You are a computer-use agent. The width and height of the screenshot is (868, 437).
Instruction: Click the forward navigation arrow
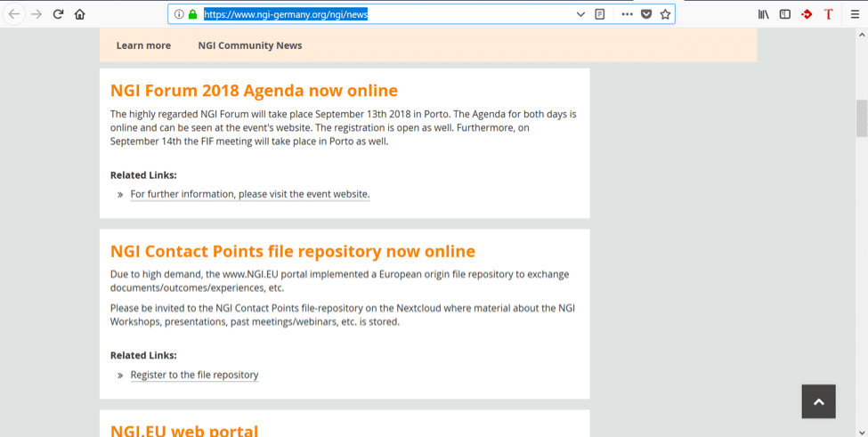coord(37,14)
